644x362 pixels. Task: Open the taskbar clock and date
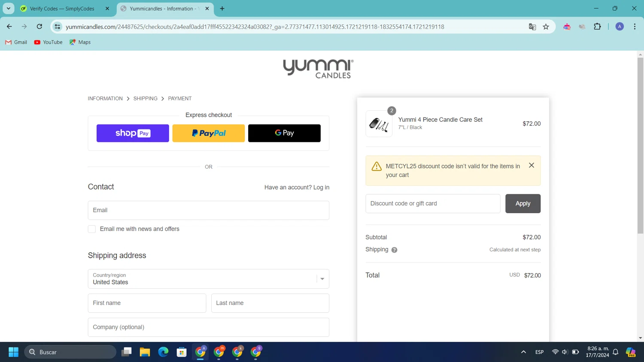(598, 352)
